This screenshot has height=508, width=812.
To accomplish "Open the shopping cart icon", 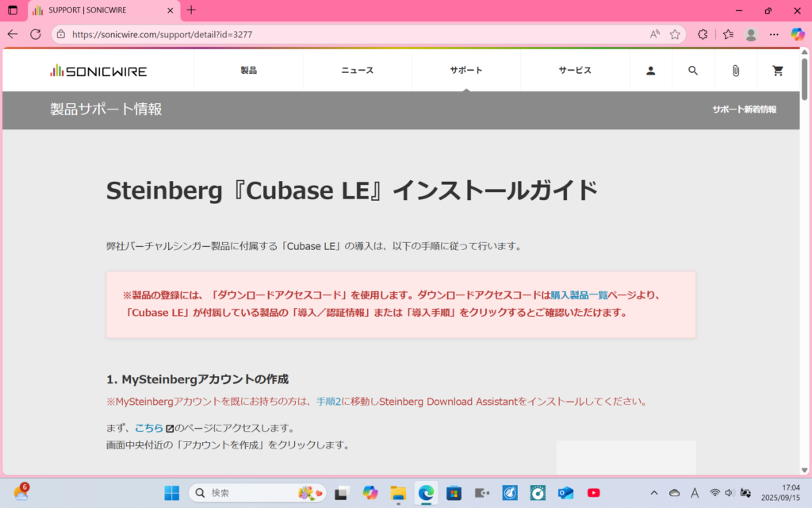I will 778,71.
